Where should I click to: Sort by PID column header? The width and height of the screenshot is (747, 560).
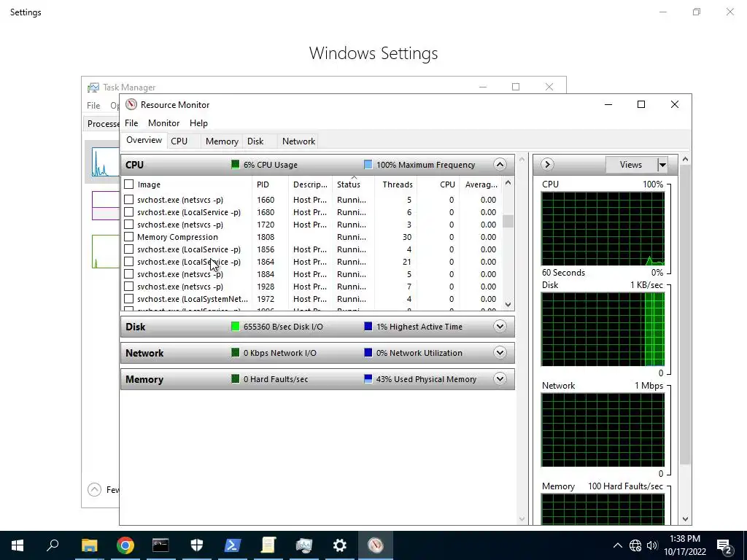[270, 184]
